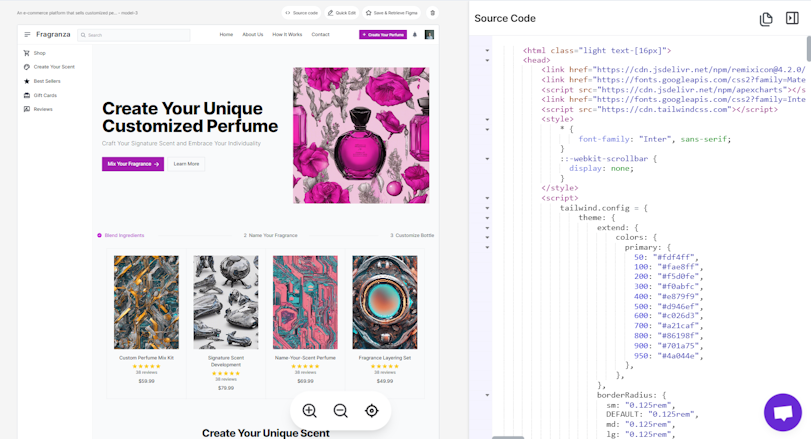Click the $49.99 price text
The height and width of the screenshot is (439, 811).
[x=385, y=381]
